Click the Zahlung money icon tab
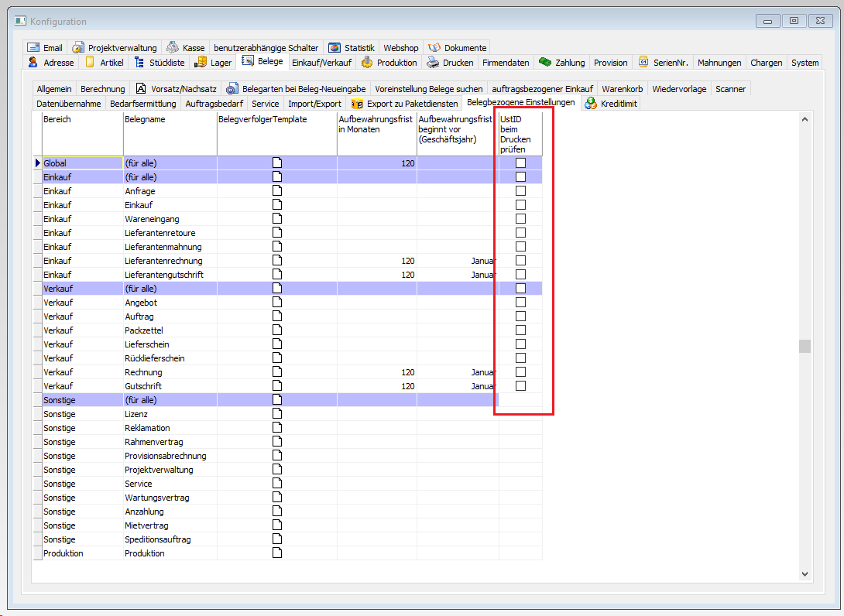This screenshot has height=616, width=844. pos(546,63)
